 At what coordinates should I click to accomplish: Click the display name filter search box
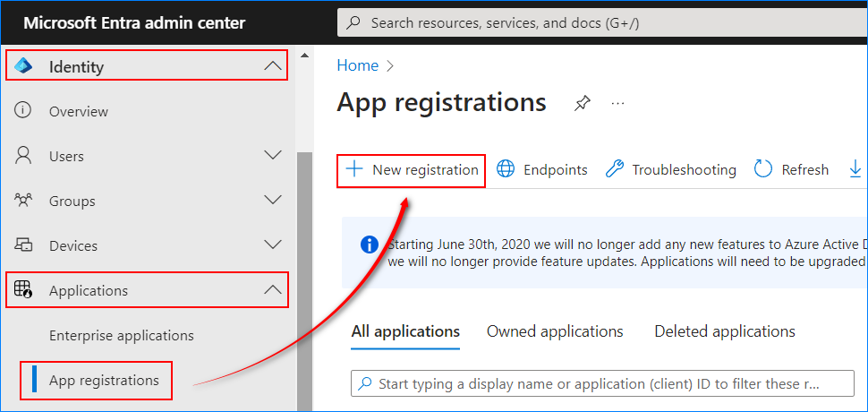tap(602, 383)
